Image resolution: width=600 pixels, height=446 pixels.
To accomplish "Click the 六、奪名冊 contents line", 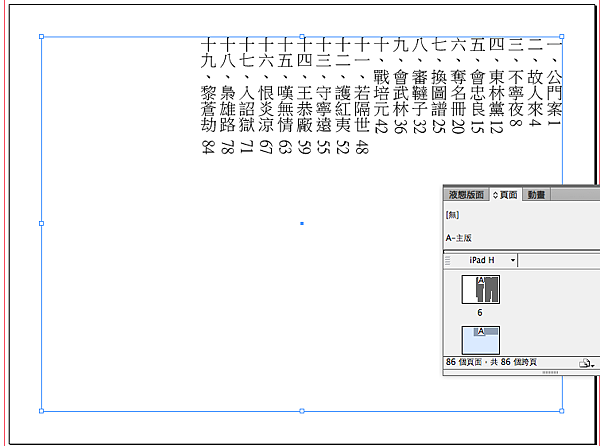I will pos(458,86).
